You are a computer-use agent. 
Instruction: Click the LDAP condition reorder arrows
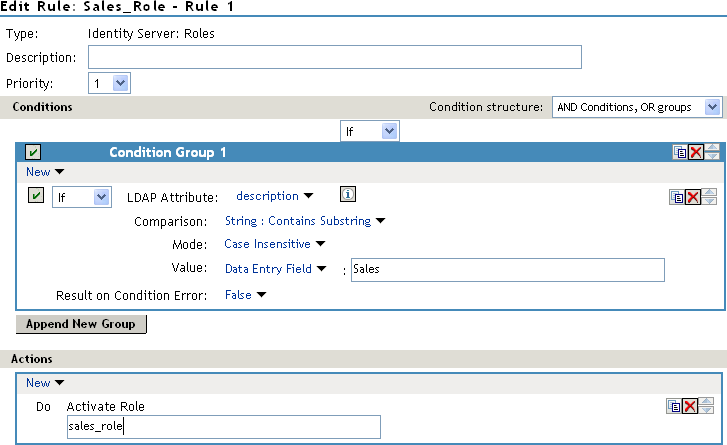click(x=709, y=197)
